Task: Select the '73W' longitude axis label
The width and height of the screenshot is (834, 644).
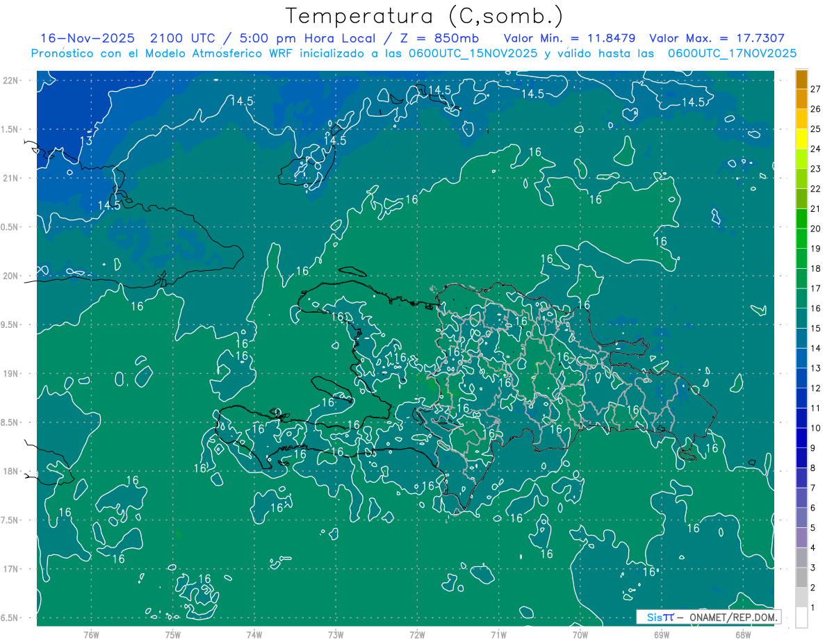Action: 336,634
